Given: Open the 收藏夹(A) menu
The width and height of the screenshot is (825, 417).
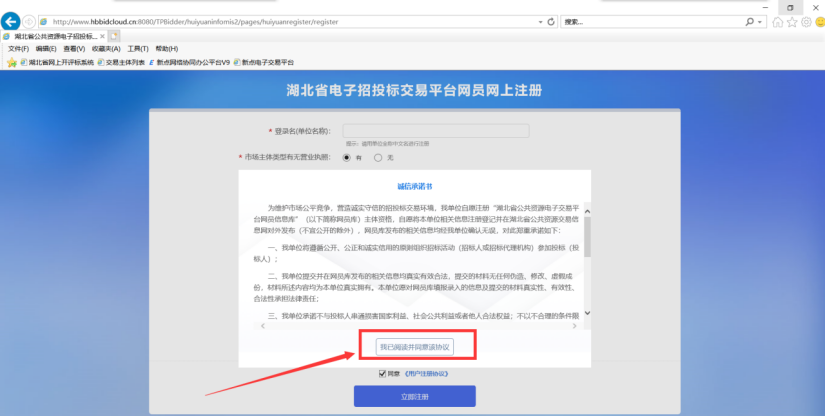Looking at the screenshot, I should point(105,48).
